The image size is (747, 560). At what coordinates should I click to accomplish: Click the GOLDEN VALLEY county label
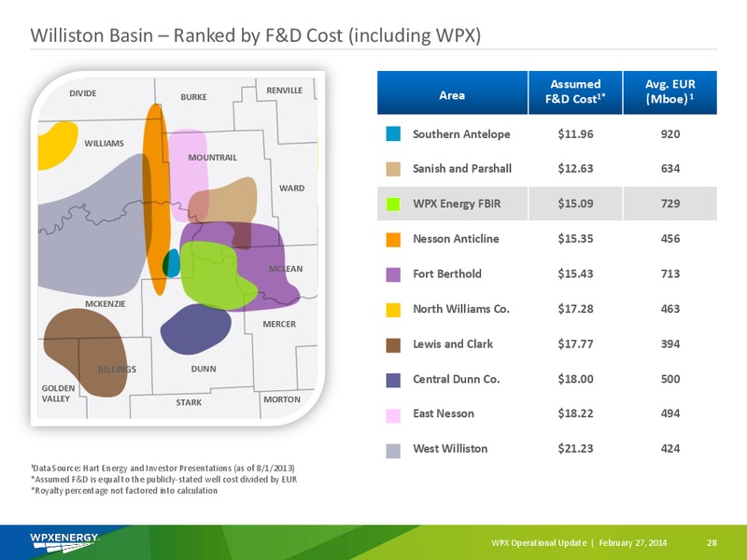click(x=58, y=394)
